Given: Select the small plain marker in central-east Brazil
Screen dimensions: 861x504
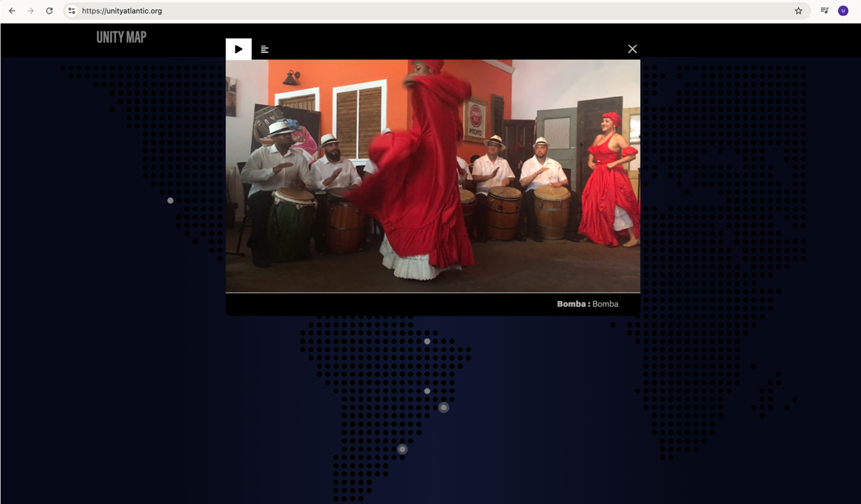Looking at the screenshot, I should 427,391.
